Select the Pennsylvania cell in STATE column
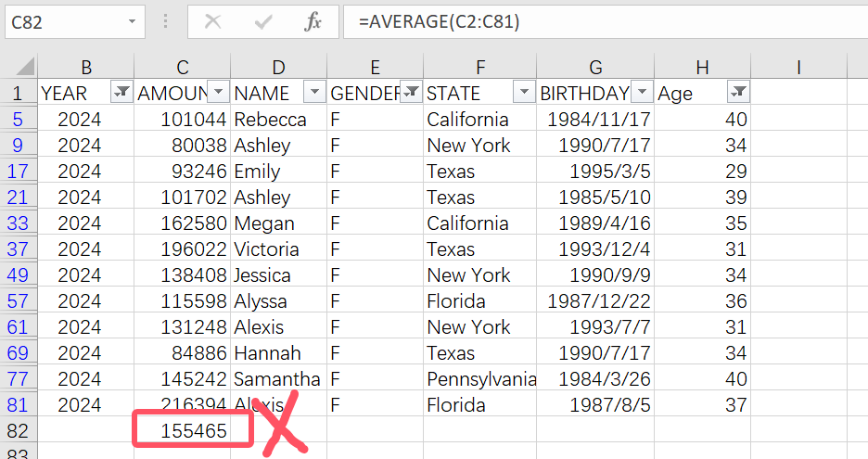This screenshot has height=459, width=868. [480, 379]
